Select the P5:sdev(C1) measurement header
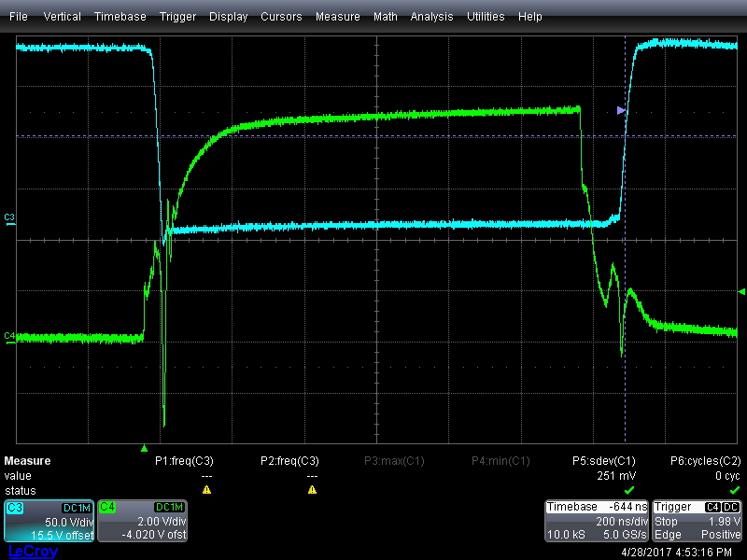This screenshot has width=747, height=560. [x=604, y=461]
